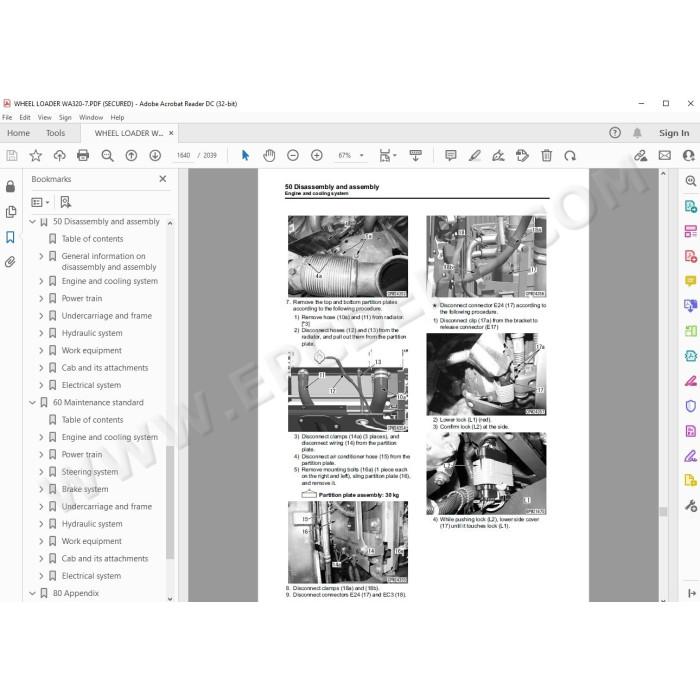Add a sticky note comment

coord(450,155)
